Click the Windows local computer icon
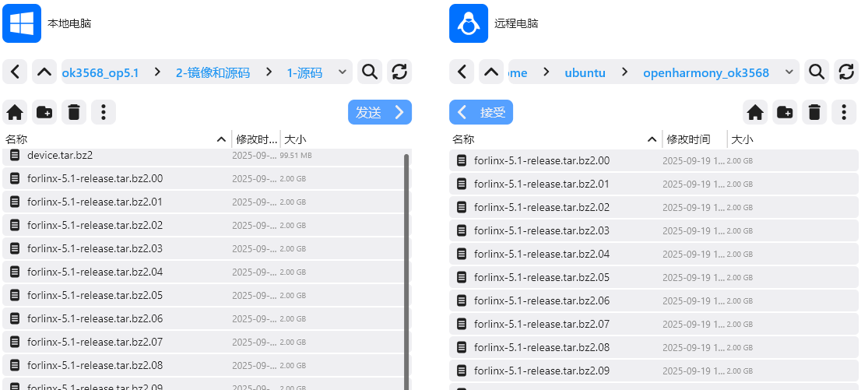Image resolution: width=868 pixels, height=390 pixels. point(22,23)
